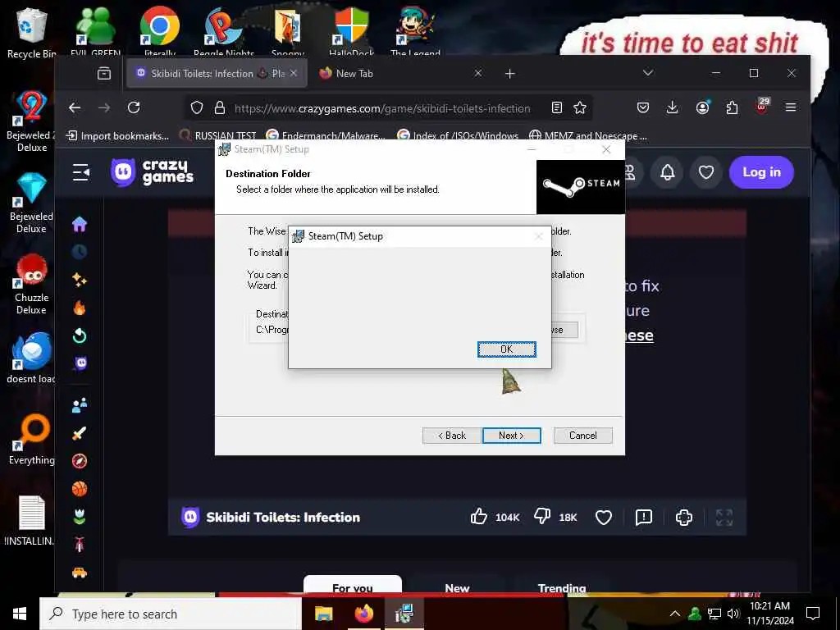Open CrazyGames notifications bell
The width and height of the screenshot is (840, 630).
point(667,172)
